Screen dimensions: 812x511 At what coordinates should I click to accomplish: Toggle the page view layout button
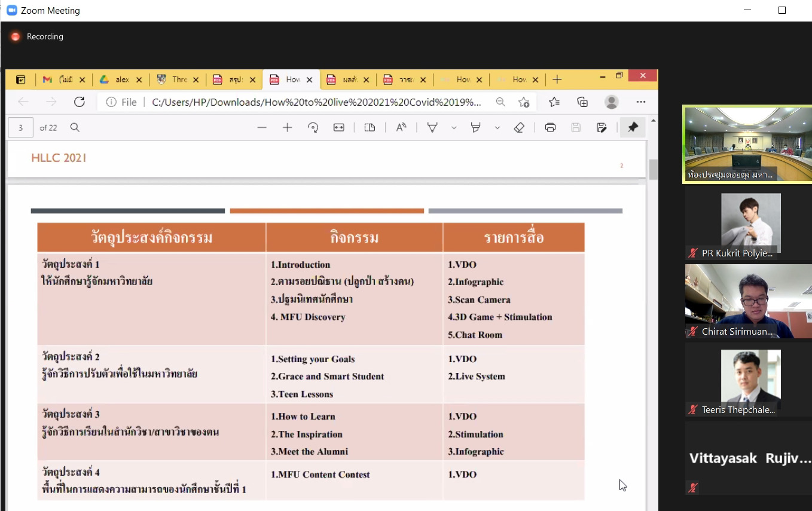370,127
